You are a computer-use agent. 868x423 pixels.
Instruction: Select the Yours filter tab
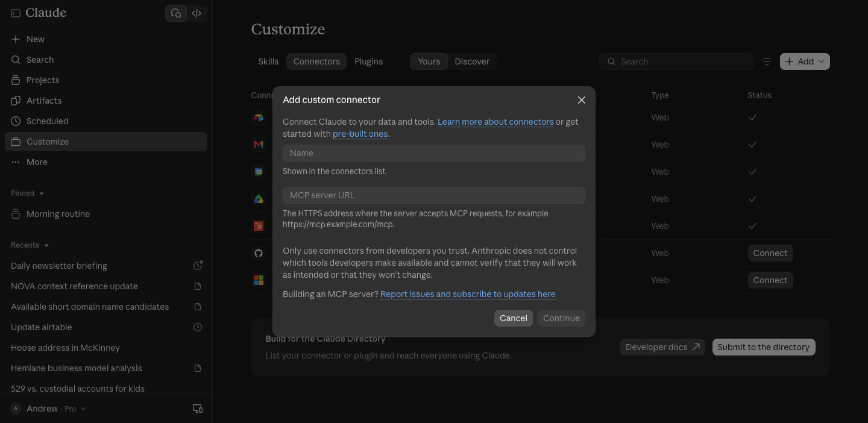coord(429,61)
